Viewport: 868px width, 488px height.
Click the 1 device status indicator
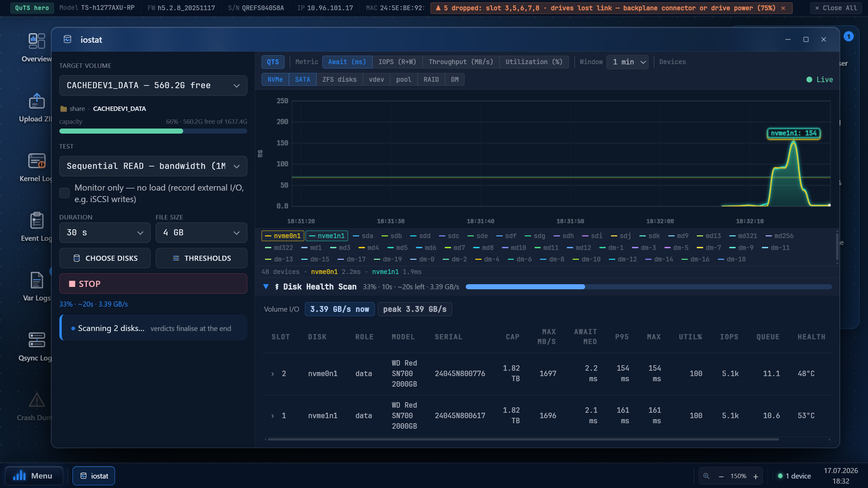(794, 476)
